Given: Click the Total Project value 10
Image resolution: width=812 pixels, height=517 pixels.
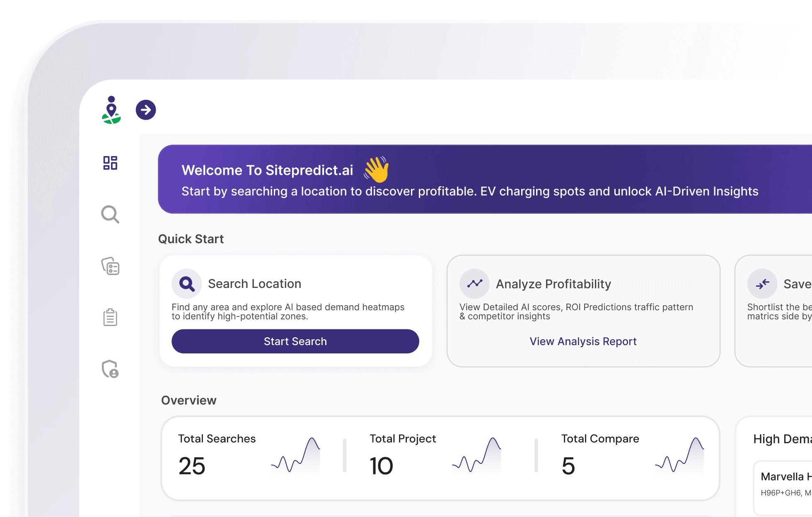Looking at the screenshot, I should 381,466.
